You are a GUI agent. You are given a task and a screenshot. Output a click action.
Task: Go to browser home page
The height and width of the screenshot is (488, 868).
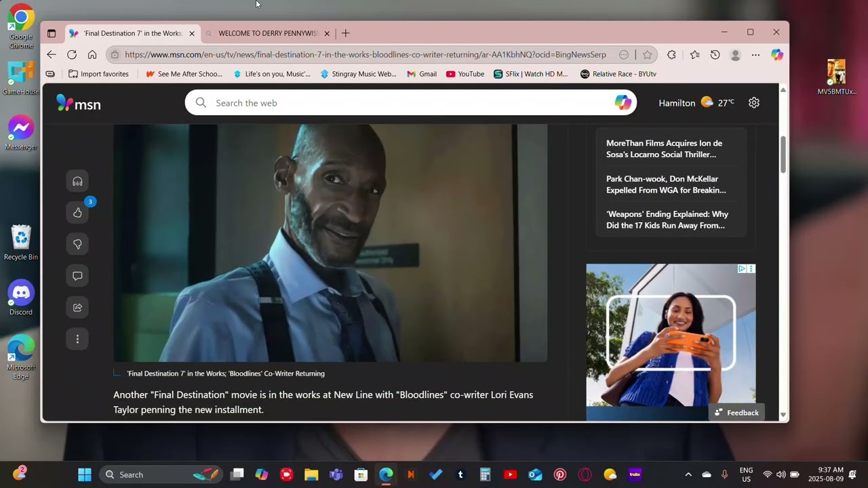click(92, 55)
